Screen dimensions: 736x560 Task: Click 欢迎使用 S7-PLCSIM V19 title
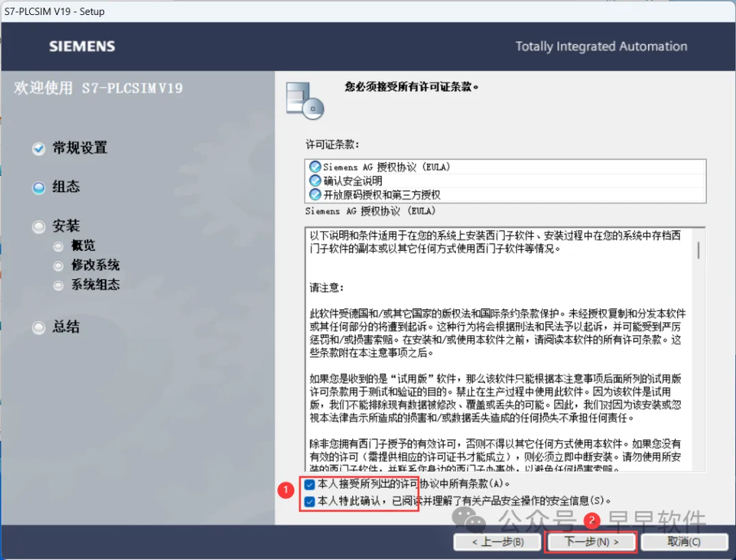coord(98,88)
